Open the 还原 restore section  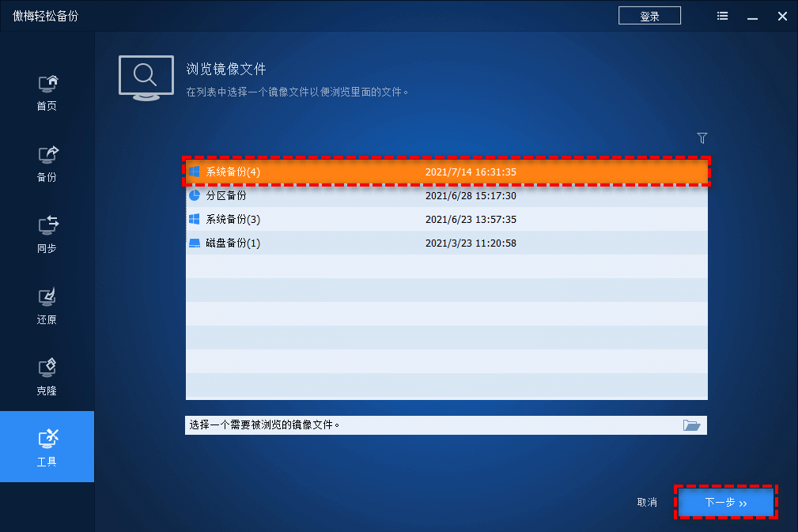47,307
